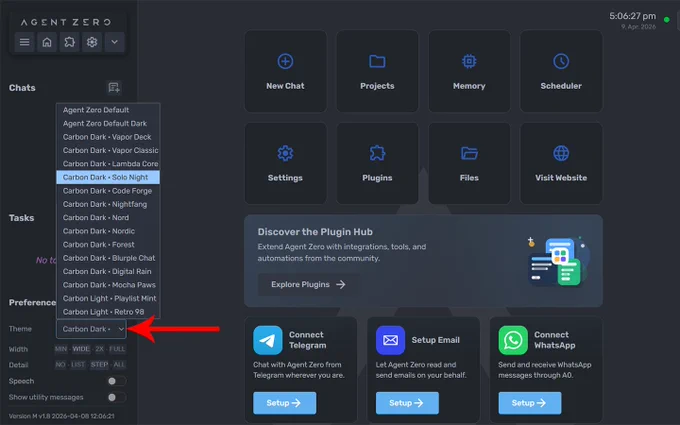Select Carbon Dark Vapor Deck theme
680x425 pixels.
[108, 137]
